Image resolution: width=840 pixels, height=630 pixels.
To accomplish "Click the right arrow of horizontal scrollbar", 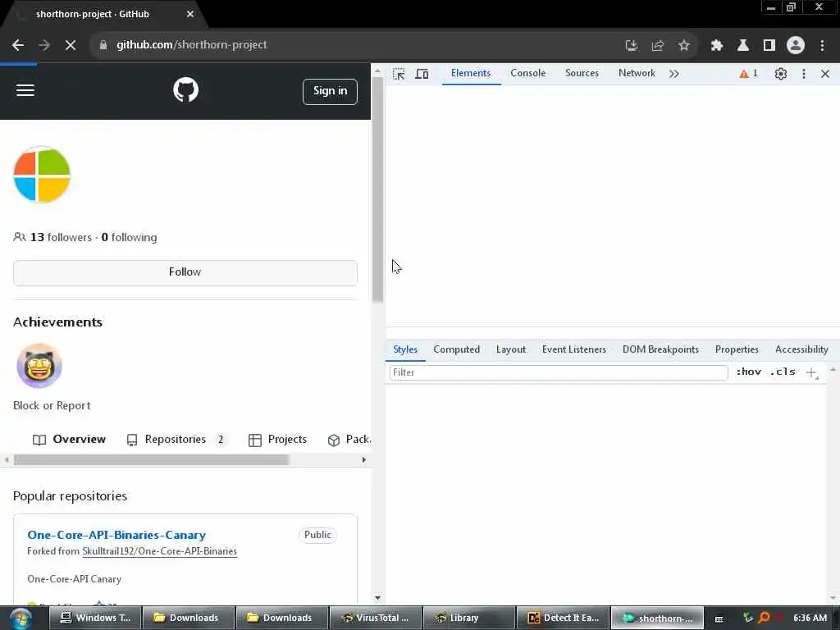I will click(363, 459).
